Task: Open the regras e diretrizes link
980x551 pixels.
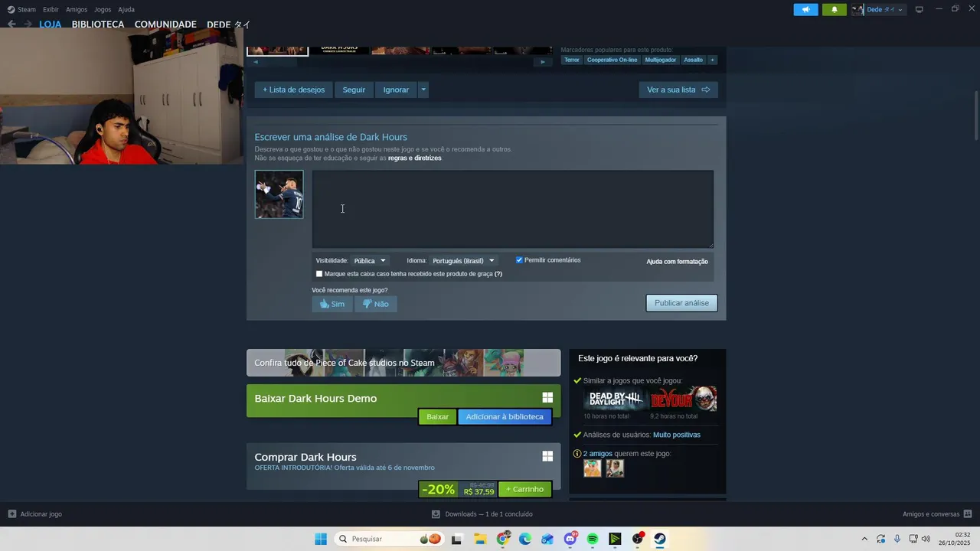Action: tap(414, 158)
